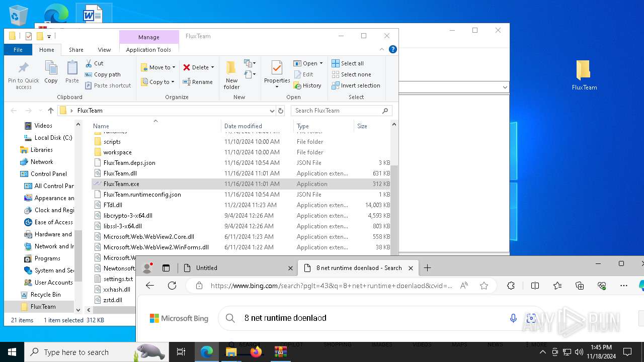Add page to favorites star icon

coord(484,286)
